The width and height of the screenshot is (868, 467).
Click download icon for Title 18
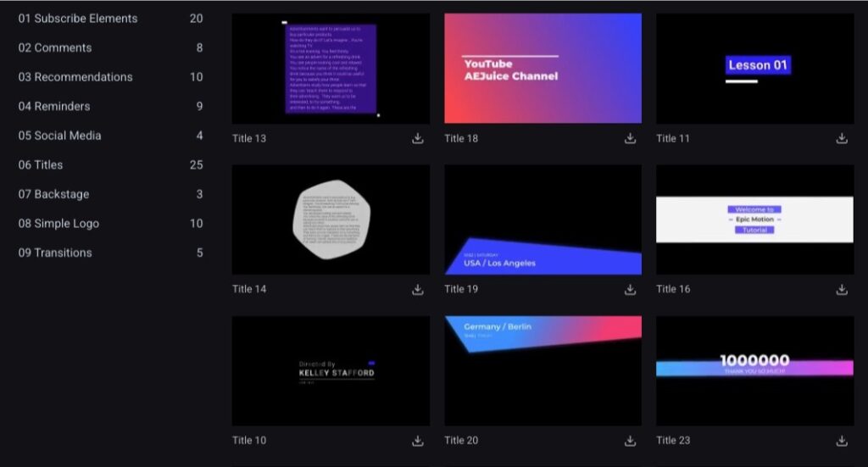[630, 138]
